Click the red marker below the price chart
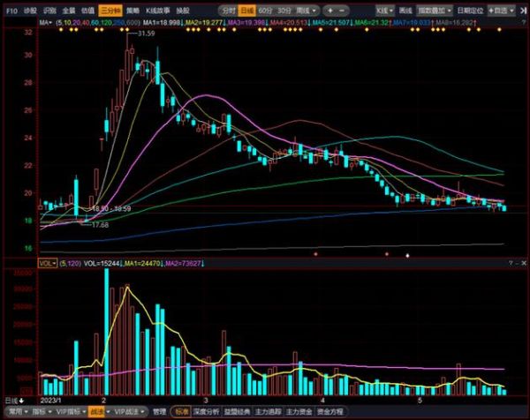This screenshot has height=420, width=530. pyautogui.click(x=314, y=253)
